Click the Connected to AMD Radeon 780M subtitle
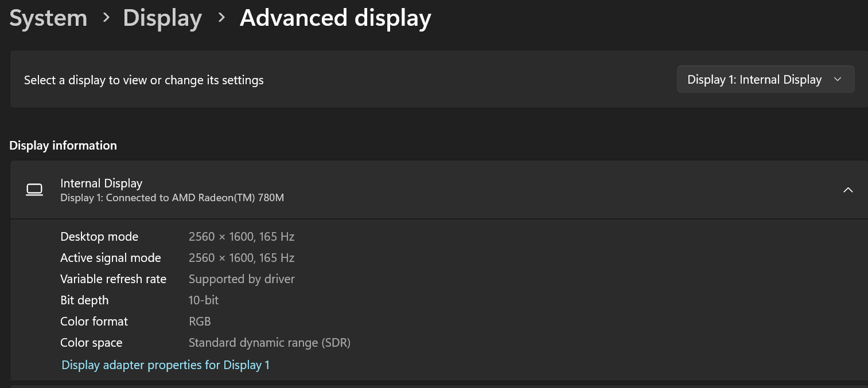The image size is (868, 388). tap(172, 198)
